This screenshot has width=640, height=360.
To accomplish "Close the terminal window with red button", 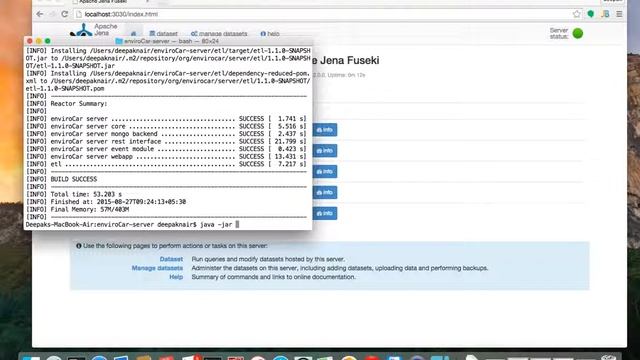I will [29, 41].
